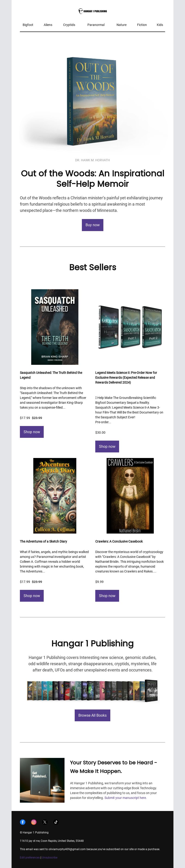The image size is (185, 868).
Task: Select the Cryptids menu item
Action: (x=69, y=25)
